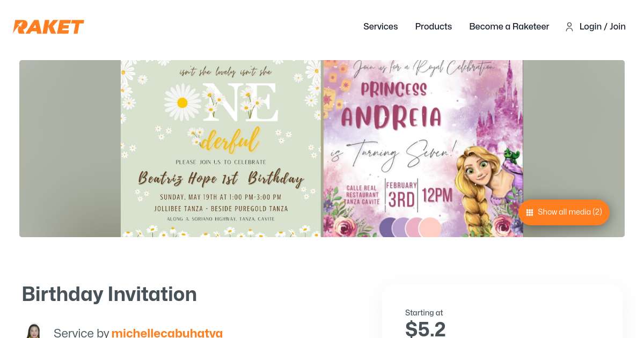Viewport: 644px width, 338px height.
Task: Click the large daisy flower graphic
Action: (182, 101)
